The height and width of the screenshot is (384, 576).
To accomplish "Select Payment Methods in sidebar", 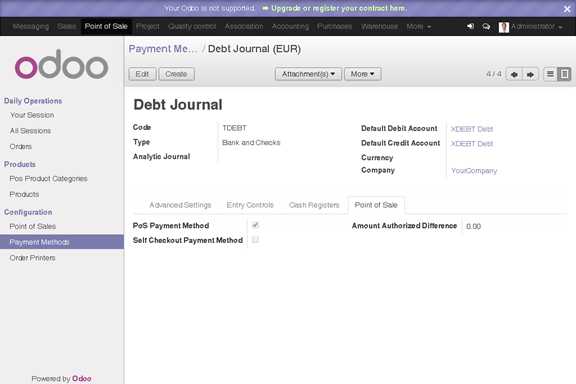I will (x=62, y=242).
